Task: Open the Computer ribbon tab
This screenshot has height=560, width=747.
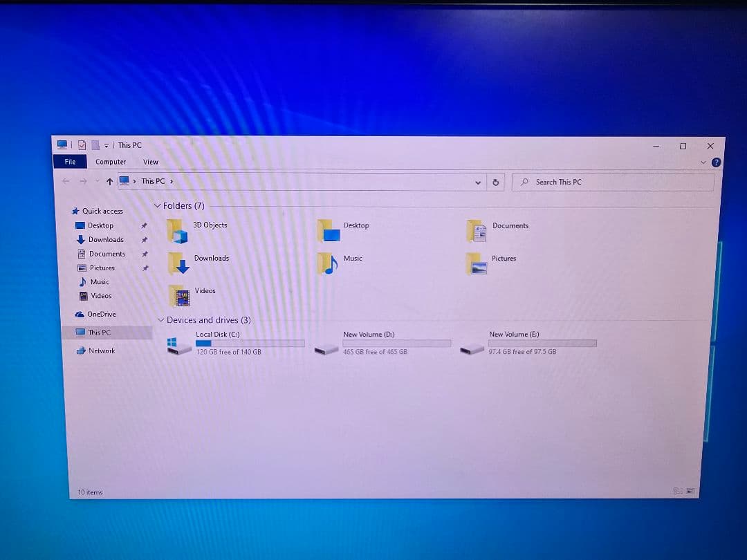Action: 111,161
